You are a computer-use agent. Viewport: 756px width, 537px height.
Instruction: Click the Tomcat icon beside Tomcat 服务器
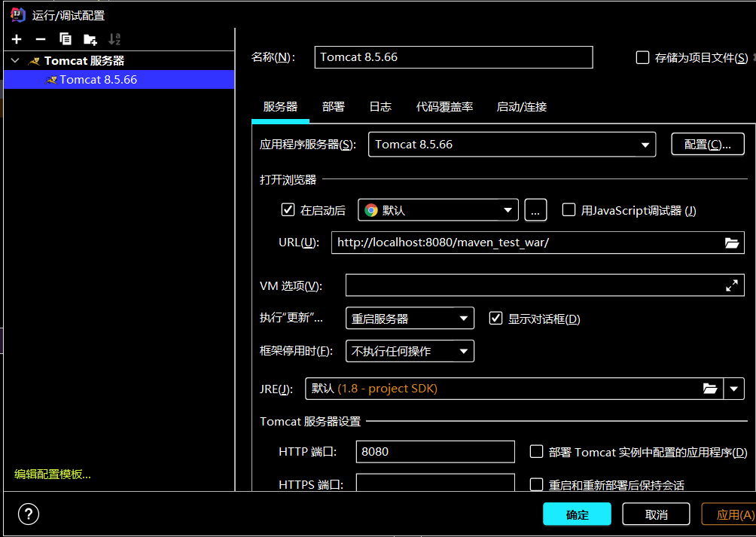click(x=33, y=61)
